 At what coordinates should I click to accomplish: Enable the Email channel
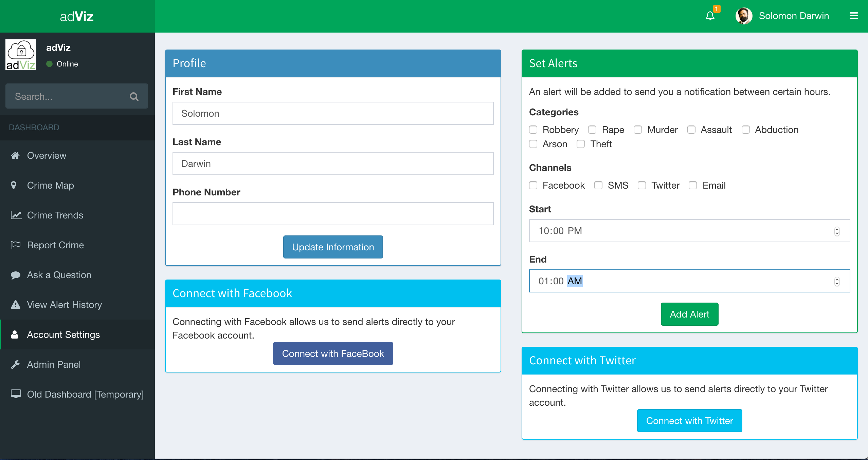[693, 185]
